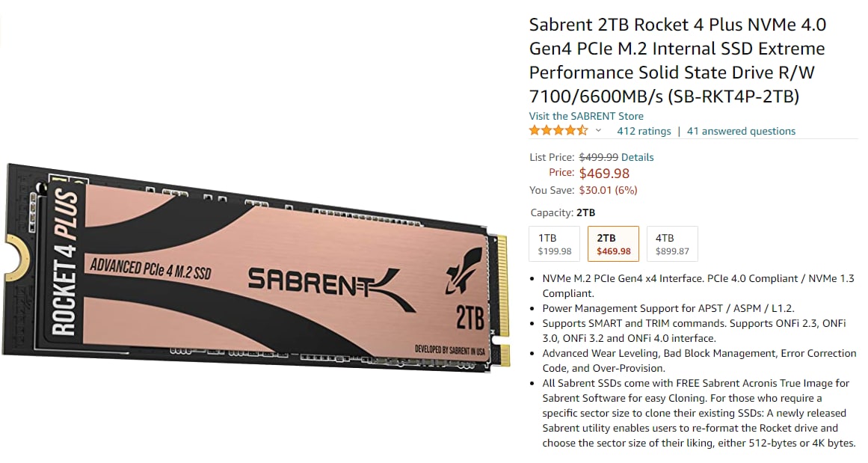Click the $469.98 price text
This screenshot has height=463, width=868.
tap(605, 174)
